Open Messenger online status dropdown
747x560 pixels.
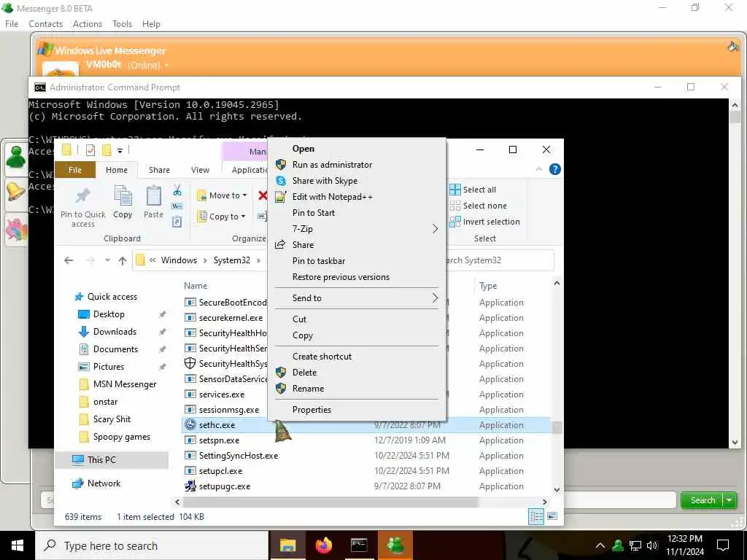166,65
